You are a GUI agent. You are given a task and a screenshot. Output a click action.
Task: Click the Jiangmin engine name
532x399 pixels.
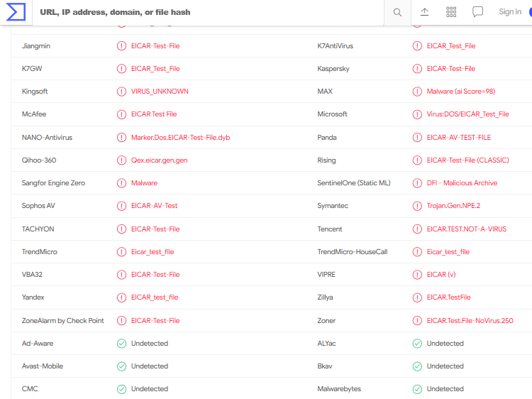coord(35,46)
